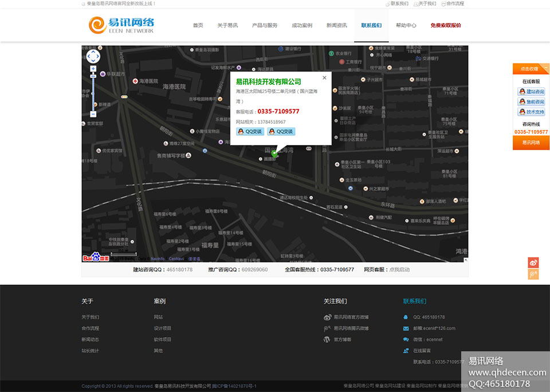The image size is (550, 392).
Task: Open 易讯网络腾讯微博 footer link
Action: point(351,328)
